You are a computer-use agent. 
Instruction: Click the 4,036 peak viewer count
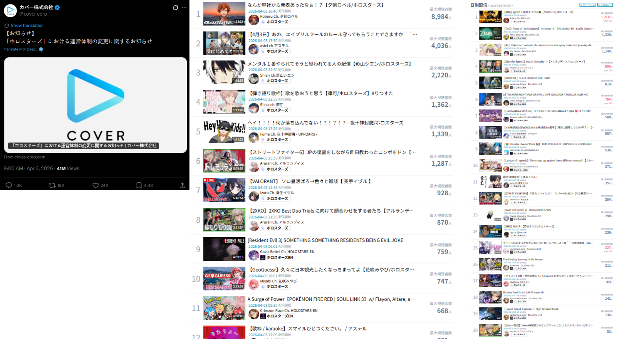coord(440,46)
